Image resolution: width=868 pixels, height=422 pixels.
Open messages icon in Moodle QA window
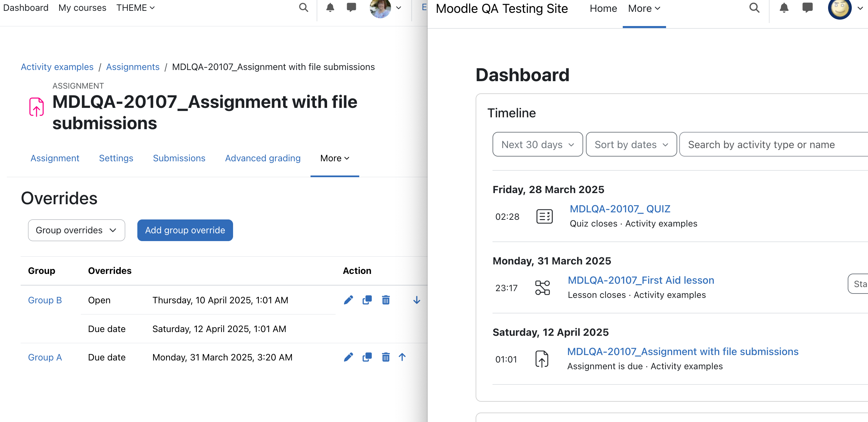(807, 8)
